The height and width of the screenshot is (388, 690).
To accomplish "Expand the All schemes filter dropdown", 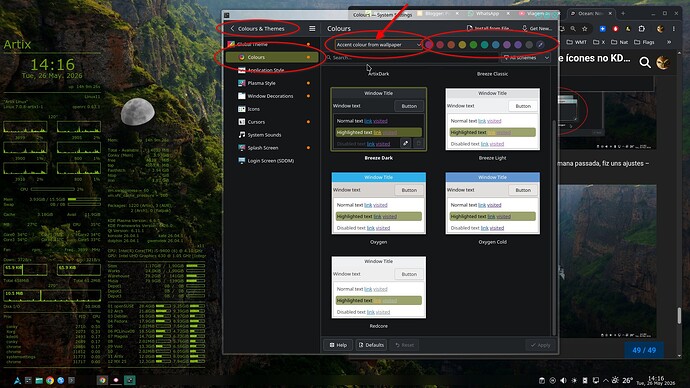I will point(525,58).
